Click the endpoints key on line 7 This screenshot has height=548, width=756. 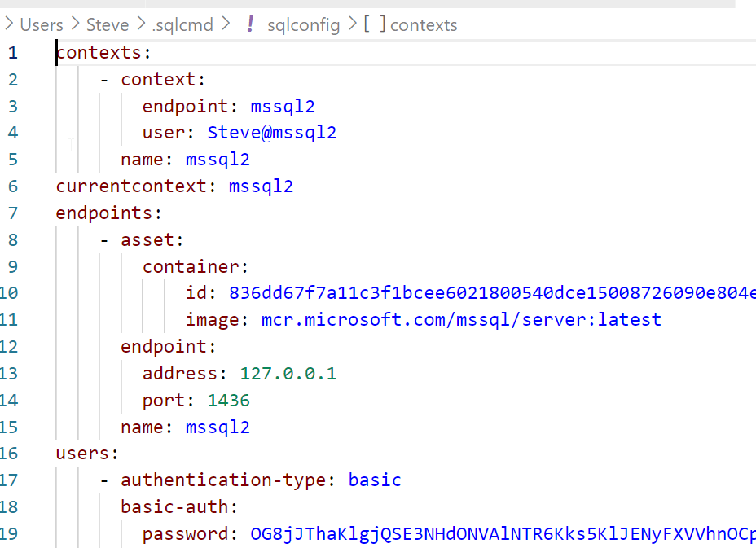[104, 213]
